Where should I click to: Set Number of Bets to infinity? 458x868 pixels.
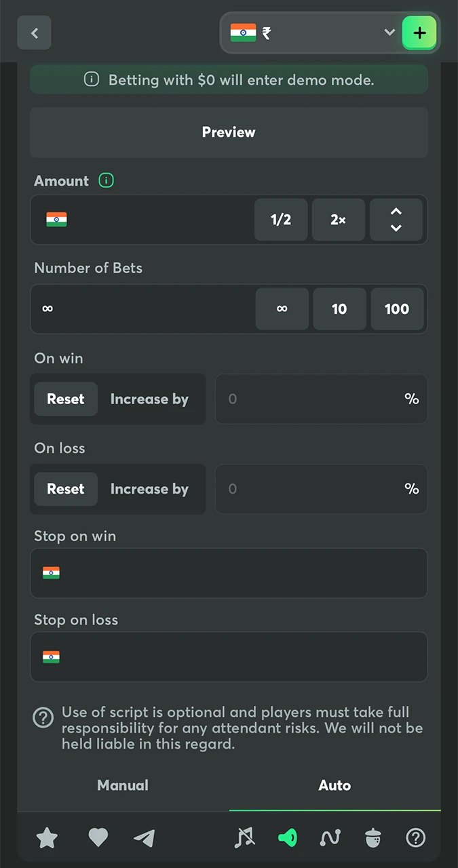pyautogui.click(x=282, y=309)
